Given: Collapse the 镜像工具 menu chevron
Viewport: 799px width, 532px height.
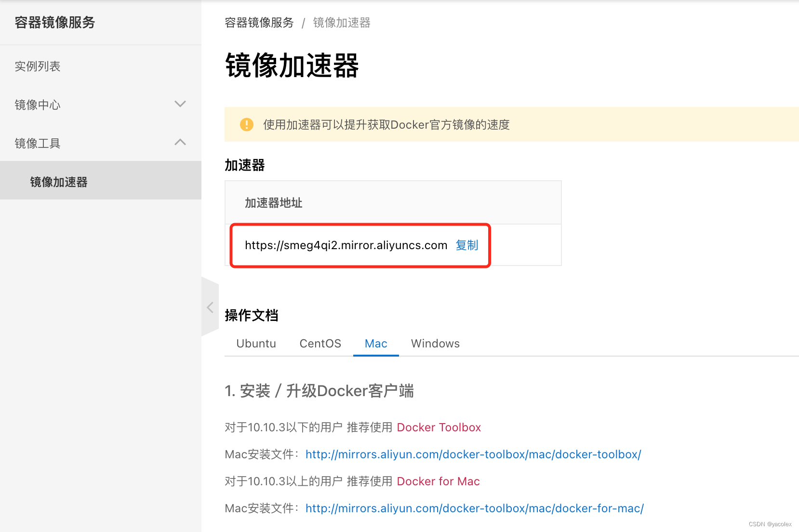Looking at the screenshot, I should click(180, 142).
